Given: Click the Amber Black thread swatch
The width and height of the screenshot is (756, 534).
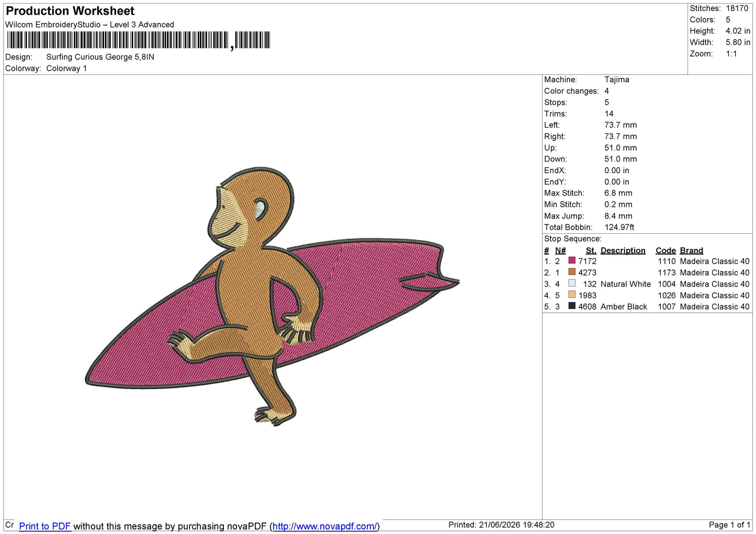Looking at the screenshot, I should tap(572, 306).
